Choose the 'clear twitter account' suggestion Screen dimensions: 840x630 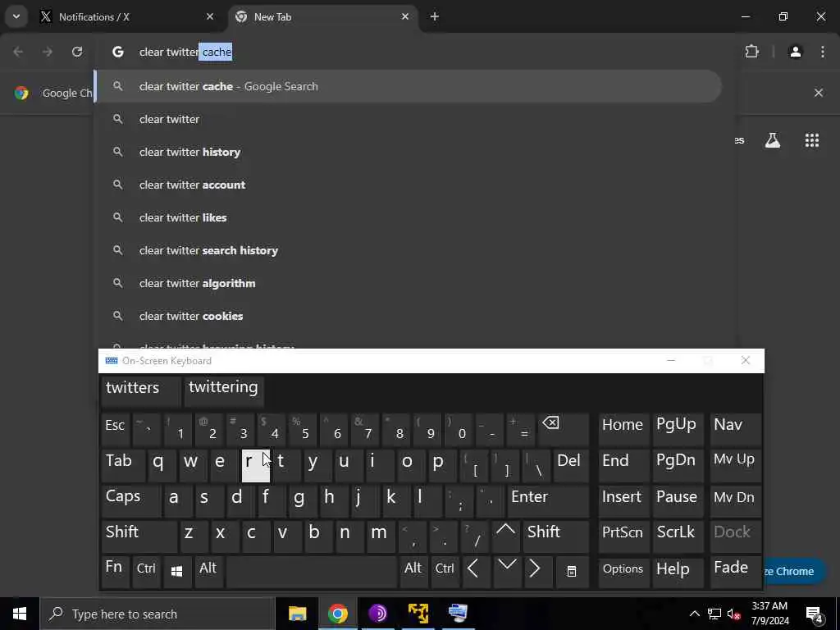pyautogui.click(x=409, y=185)
